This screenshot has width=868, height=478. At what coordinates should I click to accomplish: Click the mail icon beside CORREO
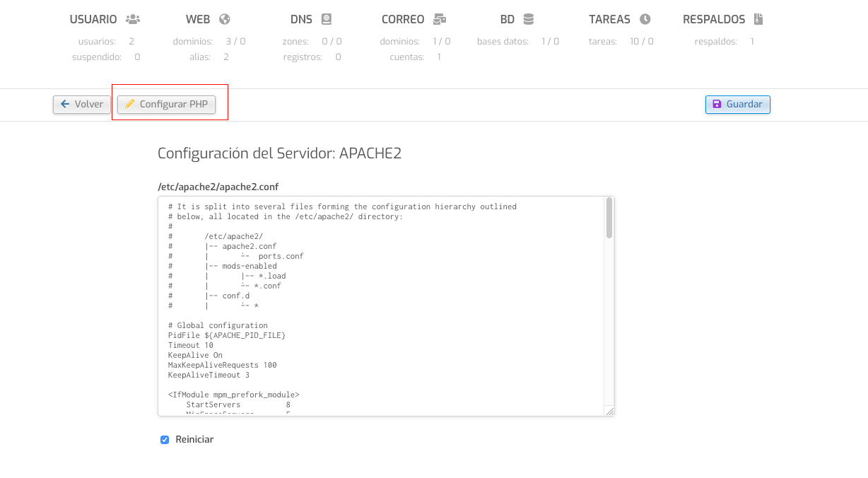(x=440, y=19)
